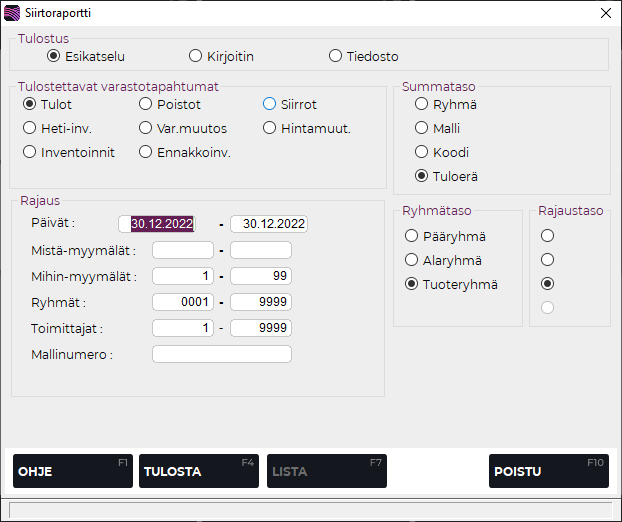Screen dimensions: 622x522
Task: Select the first Rajaustaso radio button
Action: 547,236
